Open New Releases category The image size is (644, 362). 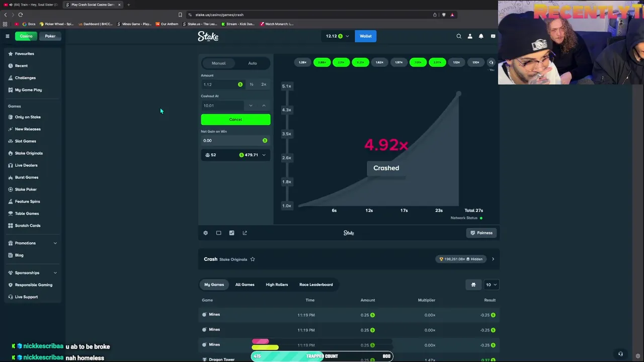coord(28,129)
